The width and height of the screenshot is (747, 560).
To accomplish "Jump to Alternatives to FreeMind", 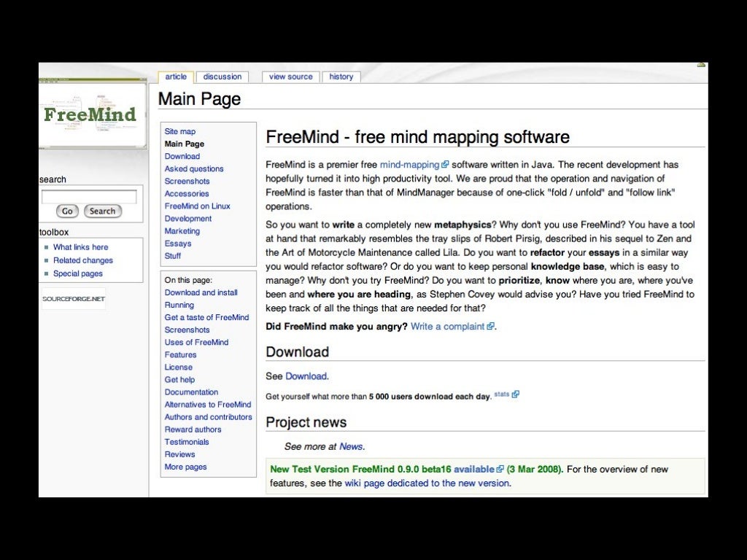I will (208, 404).
